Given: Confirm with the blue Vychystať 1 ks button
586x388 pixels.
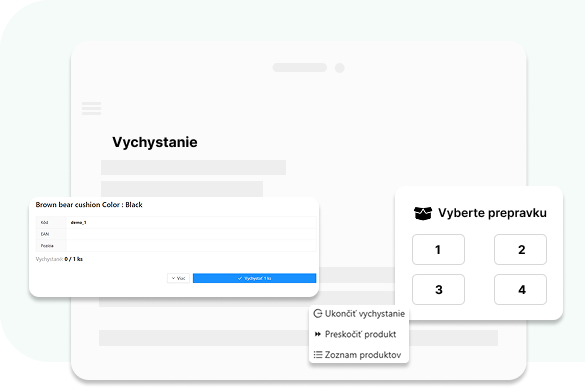Looking at the screenshot, I should click(x=255, y=278).
